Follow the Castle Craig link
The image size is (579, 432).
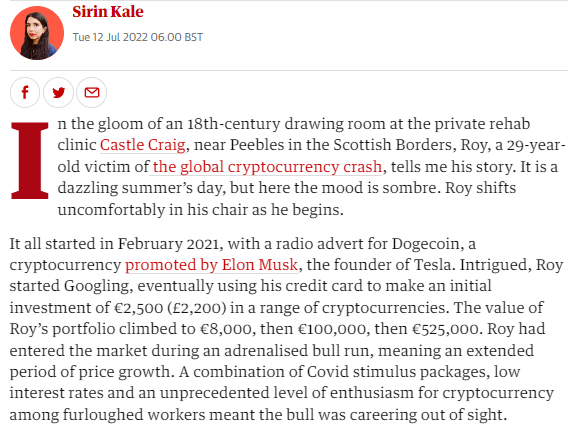coord(143,145)
